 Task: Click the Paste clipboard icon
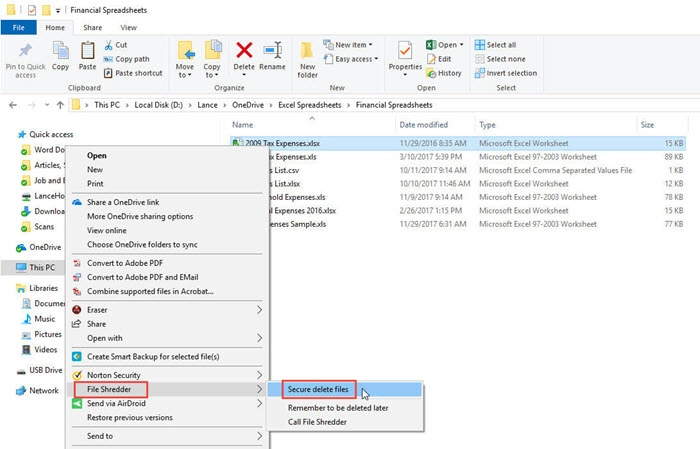click(x=88, y=50)
